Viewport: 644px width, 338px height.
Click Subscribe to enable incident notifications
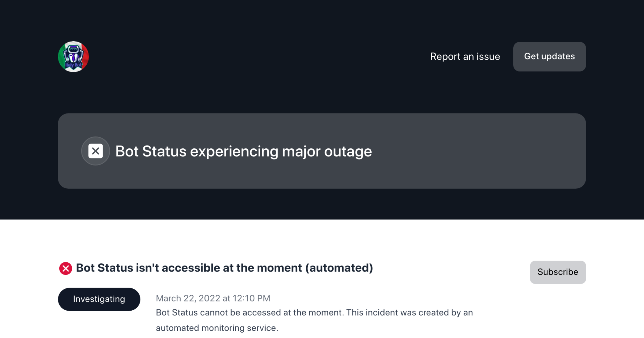(x=558, y=272)
